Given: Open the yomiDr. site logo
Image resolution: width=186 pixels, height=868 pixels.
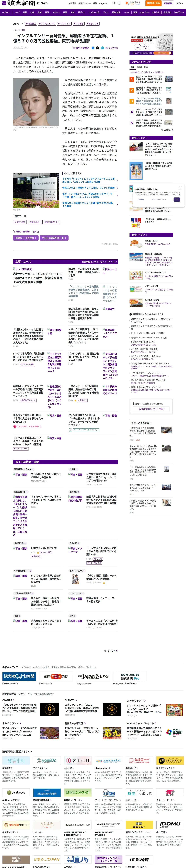Looking at the screenshot, I should coord(47,761).
